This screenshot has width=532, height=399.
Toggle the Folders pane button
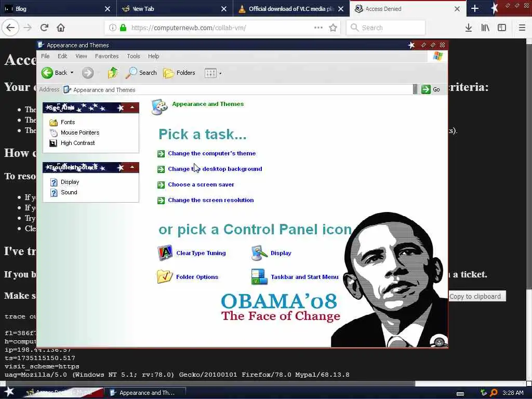pos(179,73)
